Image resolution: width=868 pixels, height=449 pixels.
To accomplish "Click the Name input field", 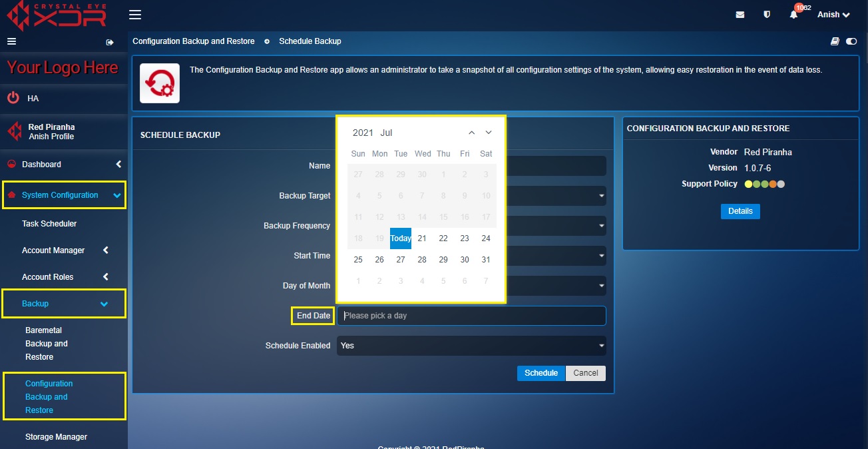I will point(556,166).
